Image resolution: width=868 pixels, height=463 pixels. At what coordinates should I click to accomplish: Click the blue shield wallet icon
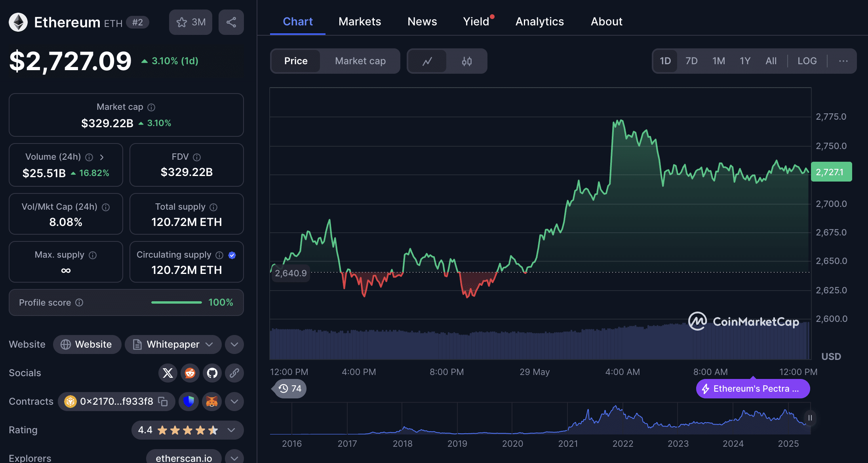(x=188, y=402)
